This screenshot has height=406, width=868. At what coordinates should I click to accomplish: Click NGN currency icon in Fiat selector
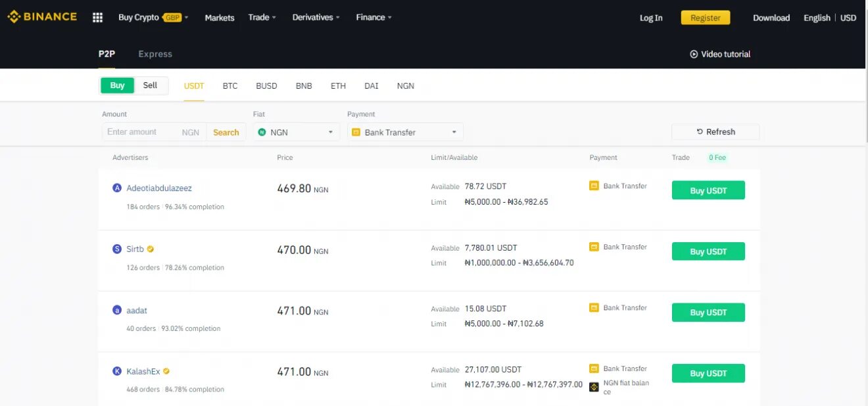[262, 132]
